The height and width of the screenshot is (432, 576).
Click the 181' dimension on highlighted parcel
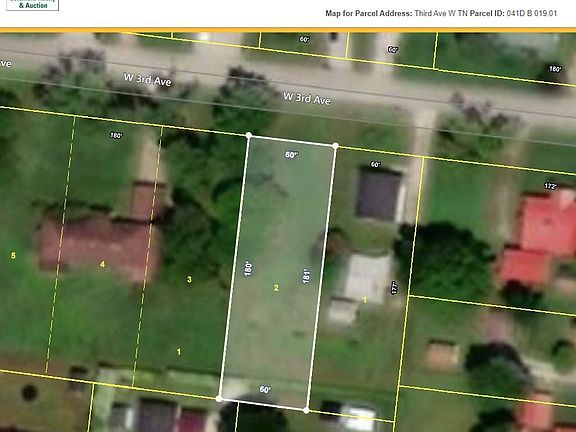306,276
